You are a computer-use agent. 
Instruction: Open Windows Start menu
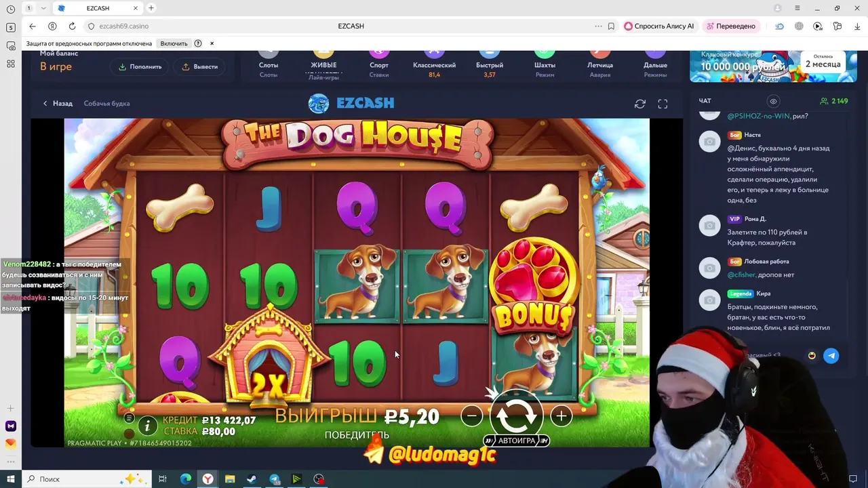tap(10, 479)
